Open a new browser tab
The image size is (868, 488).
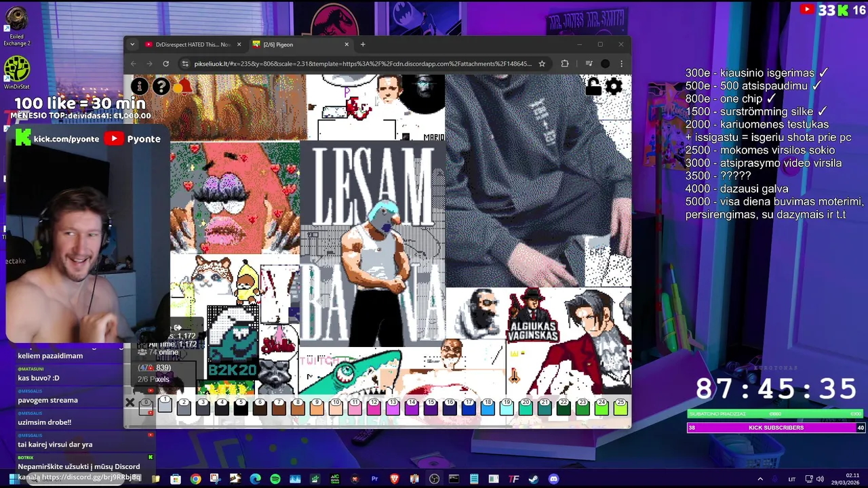pyautogui.click(x=363, y=45)
